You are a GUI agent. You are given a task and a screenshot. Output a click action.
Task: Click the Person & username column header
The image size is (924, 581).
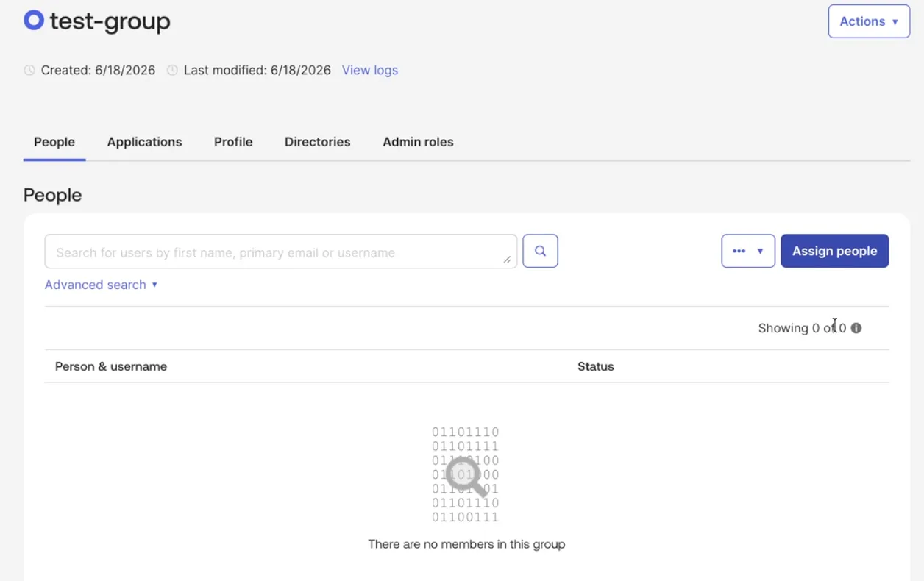click(111, 366)
